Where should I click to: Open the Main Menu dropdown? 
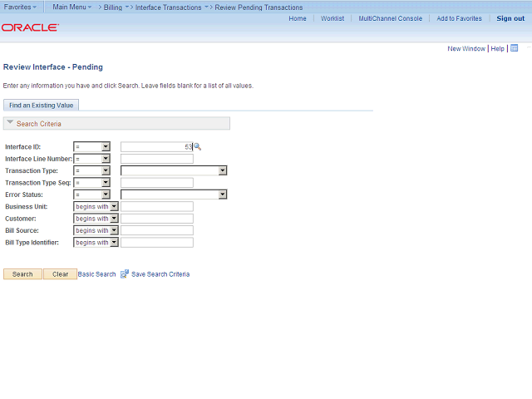pyautogui.click(x=72, y=7)
